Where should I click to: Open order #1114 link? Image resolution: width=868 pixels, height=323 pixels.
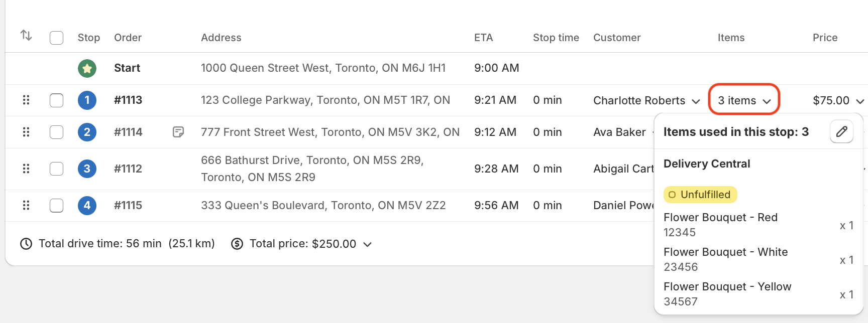[128, 132]
